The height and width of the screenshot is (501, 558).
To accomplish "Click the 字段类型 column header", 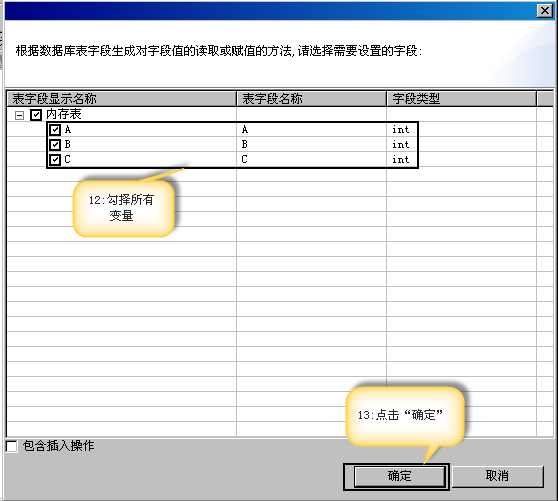I will click(461, 99).
